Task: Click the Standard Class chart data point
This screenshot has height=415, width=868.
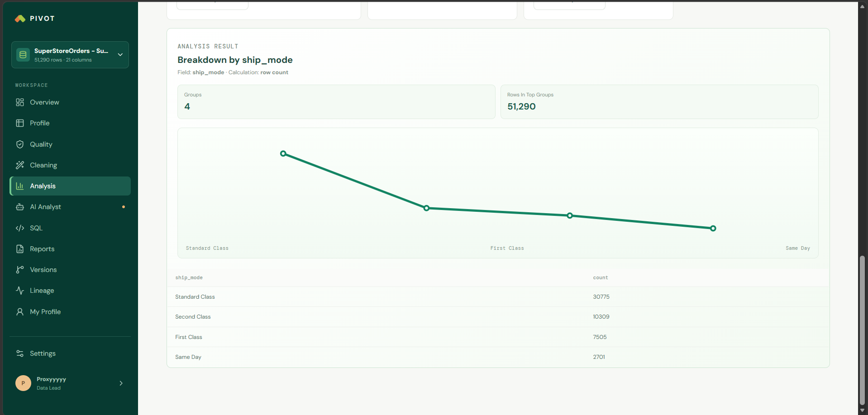Action: (x=283, y=154)
